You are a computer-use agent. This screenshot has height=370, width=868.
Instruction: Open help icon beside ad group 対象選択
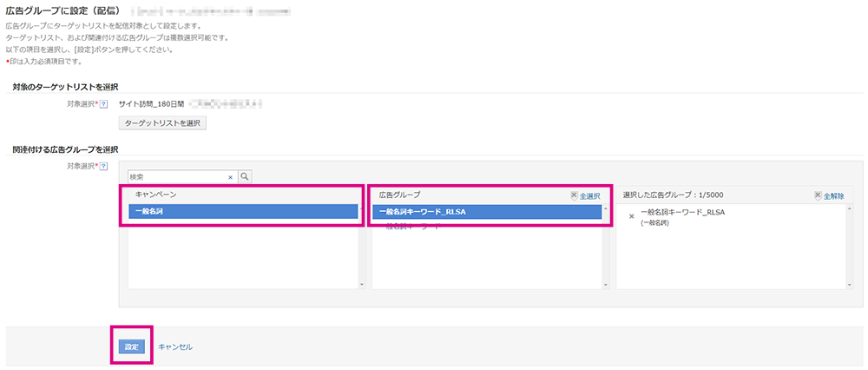point(103,166)
